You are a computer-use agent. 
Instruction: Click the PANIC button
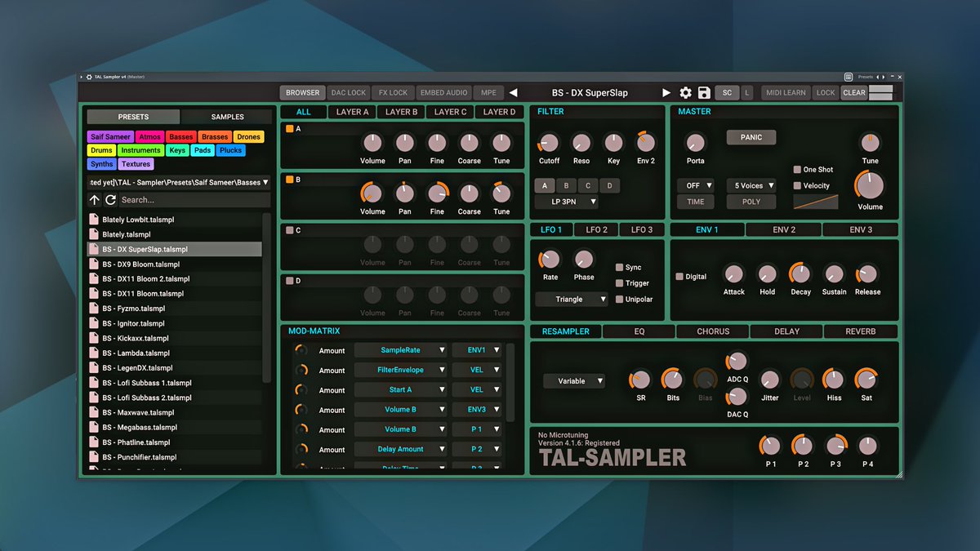click(x=751, y=138)
